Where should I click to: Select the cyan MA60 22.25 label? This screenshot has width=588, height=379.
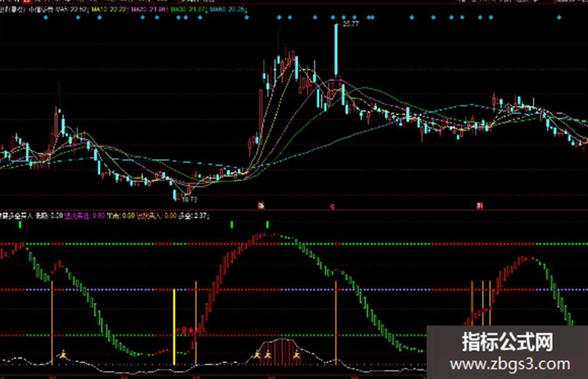(x=227, y=9)
